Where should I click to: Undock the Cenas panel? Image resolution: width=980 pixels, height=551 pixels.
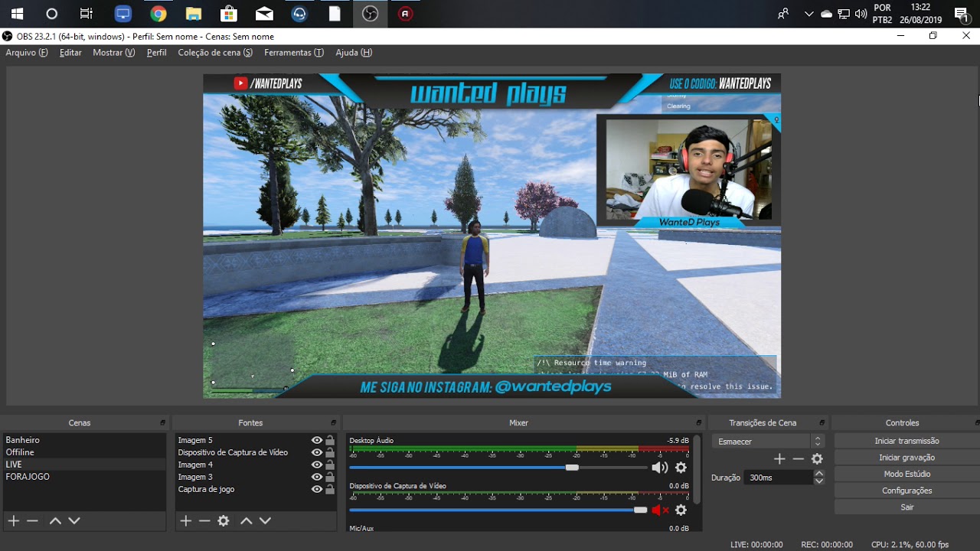[162, 422]
